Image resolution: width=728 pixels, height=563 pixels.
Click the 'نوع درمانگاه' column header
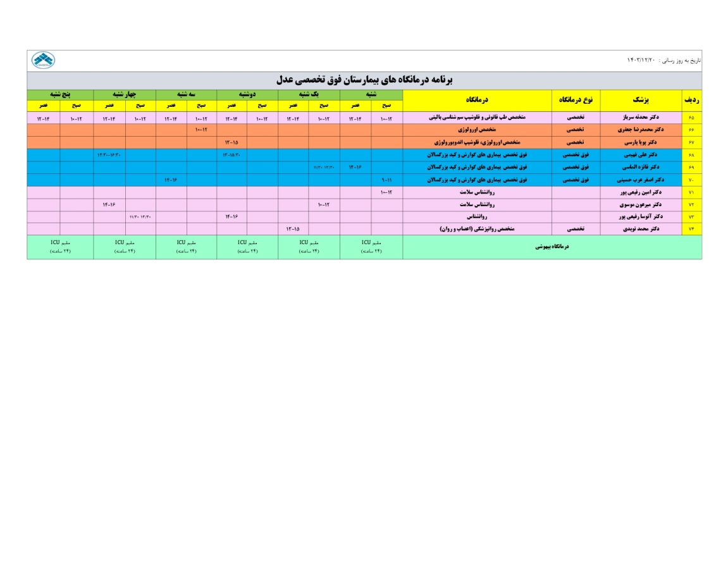tap(576, 100)
